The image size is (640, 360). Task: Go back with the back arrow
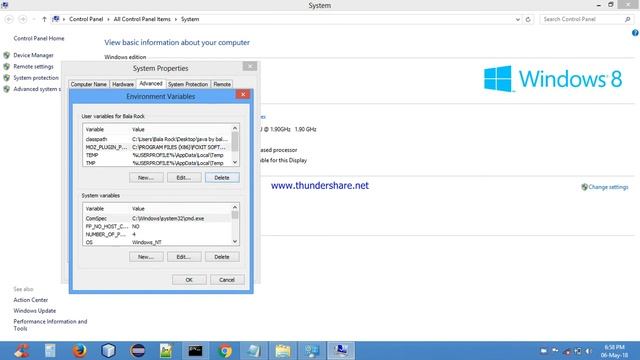[x=9, y=19]
